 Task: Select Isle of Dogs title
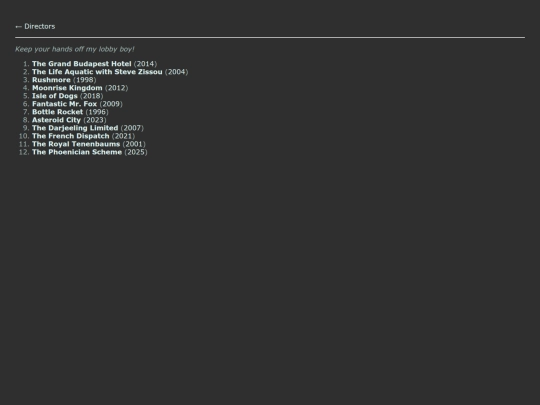[55, 96]
